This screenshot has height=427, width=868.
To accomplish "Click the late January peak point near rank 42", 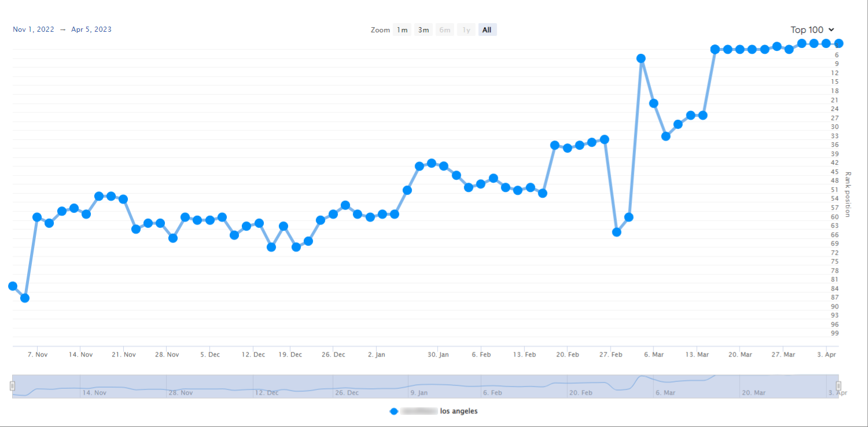I will [x=432, y=163].
